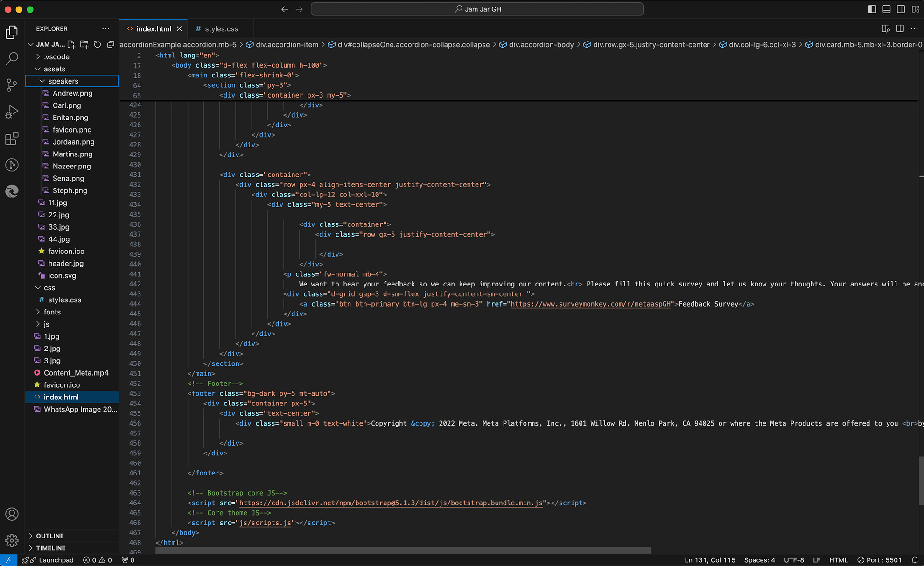Change file encoding UTF-8
Image resolution: width=924 pixels, height=566 pixels.
pyautogui.click(x=794, y=560)
